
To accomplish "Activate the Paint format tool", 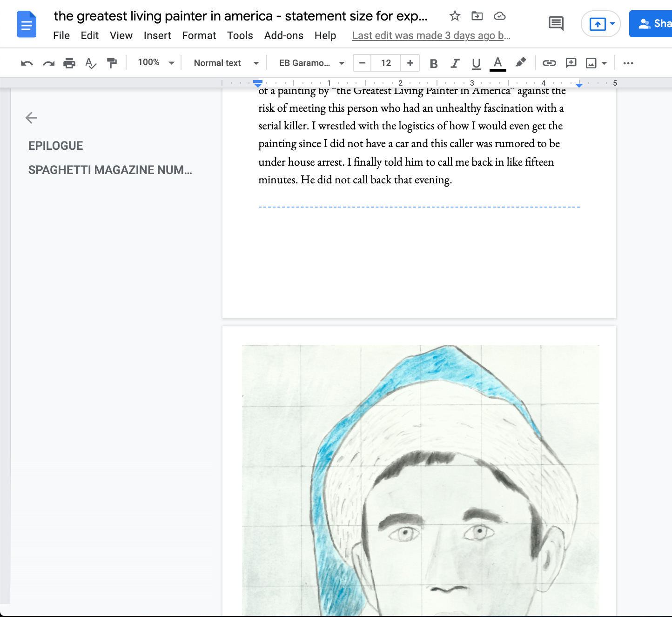I will [x=112, y=63].
